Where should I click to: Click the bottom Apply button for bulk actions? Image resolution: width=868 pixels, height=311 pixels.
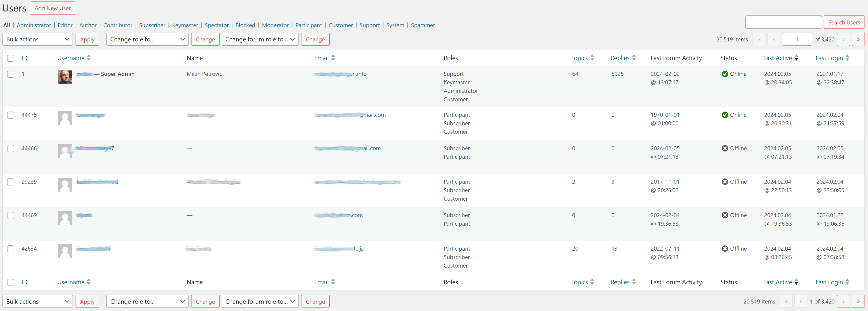click(87, 302)
